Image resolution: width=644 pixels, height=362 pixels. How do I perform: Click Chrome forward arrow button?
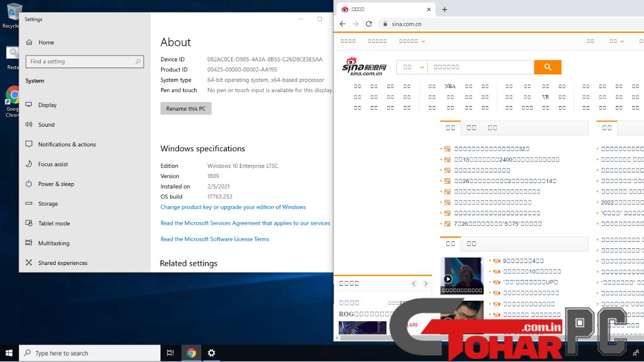[x=356, y=24]
